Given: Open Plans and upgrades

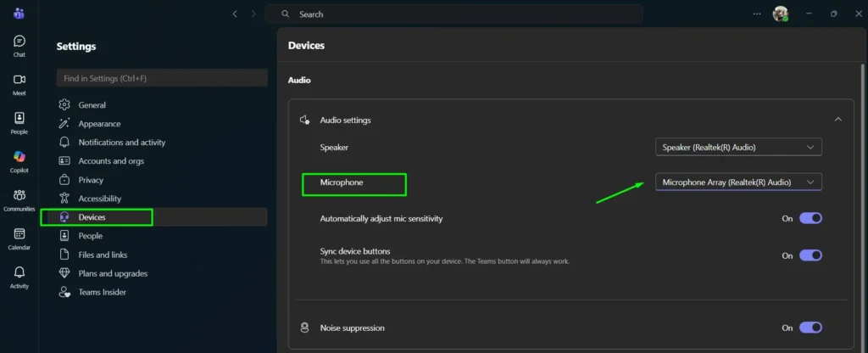Looking at the screenshot, I should 113,273.
